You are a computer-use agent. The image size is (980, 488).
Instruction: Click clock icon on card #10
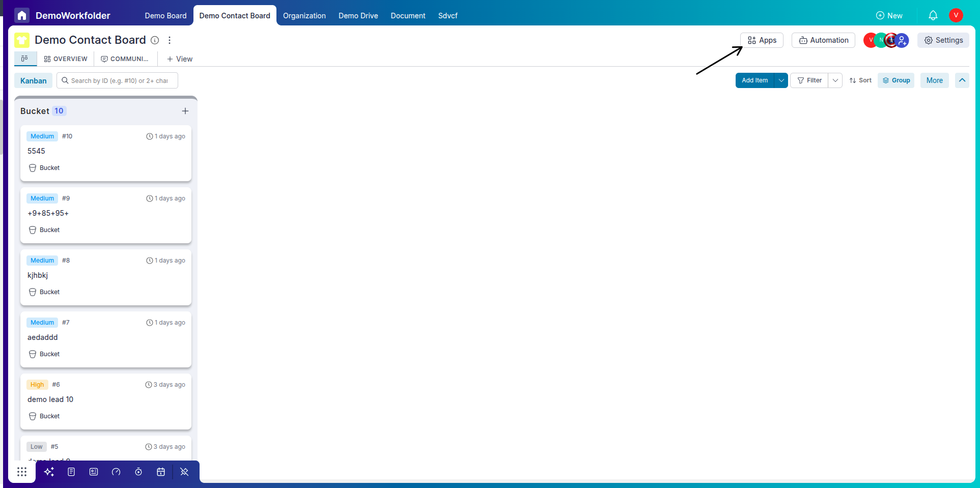[x=150, y=136]
